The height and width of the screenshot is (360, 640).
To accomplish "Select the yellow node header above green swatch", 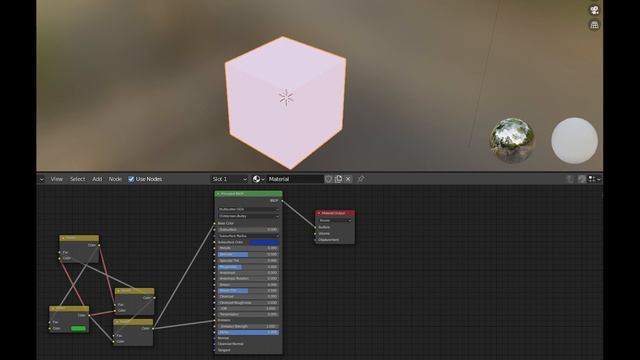I will pos(69,309).
